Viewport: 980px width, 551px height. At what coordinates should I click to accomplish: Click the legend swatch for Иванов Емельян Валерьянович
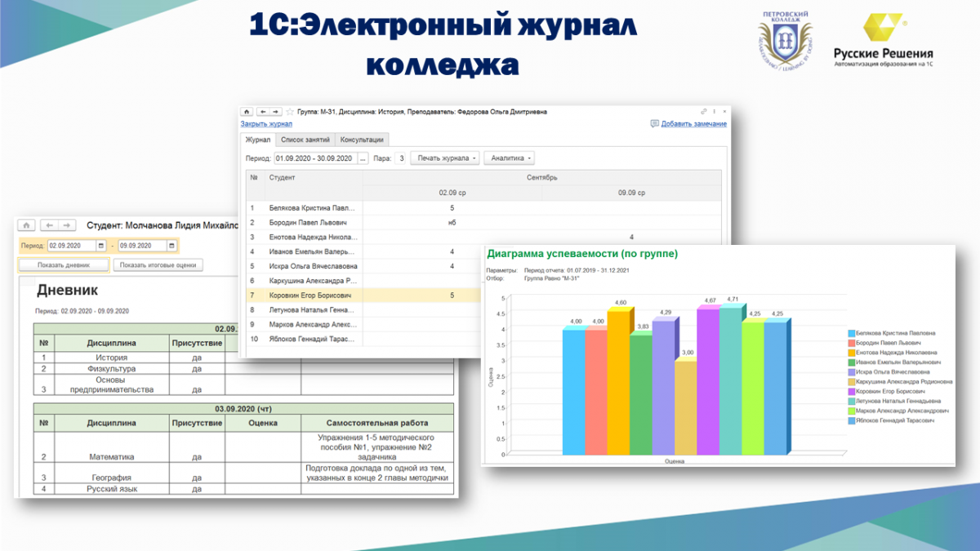tap(852, 362)
